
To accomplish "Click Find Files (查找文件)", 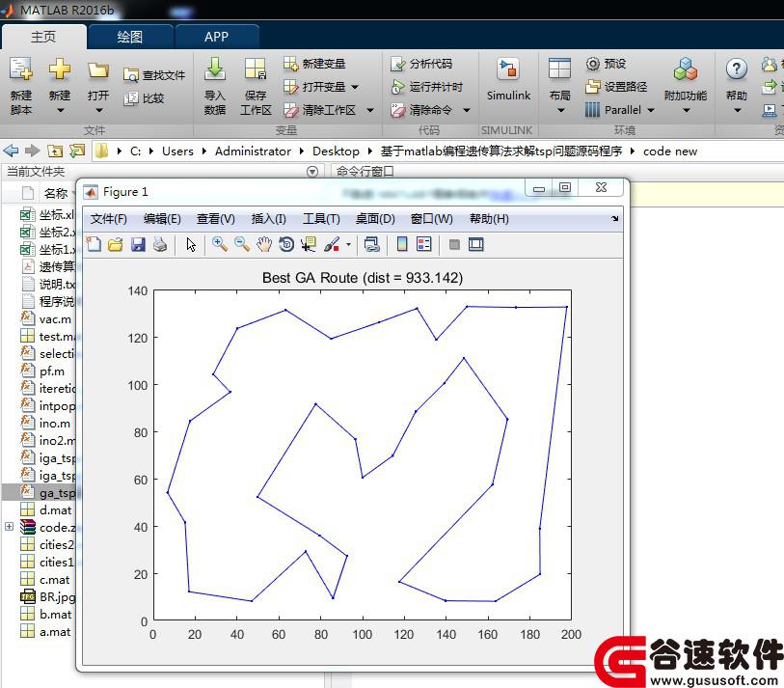I will pyautogui.click(x=154, y=75).
